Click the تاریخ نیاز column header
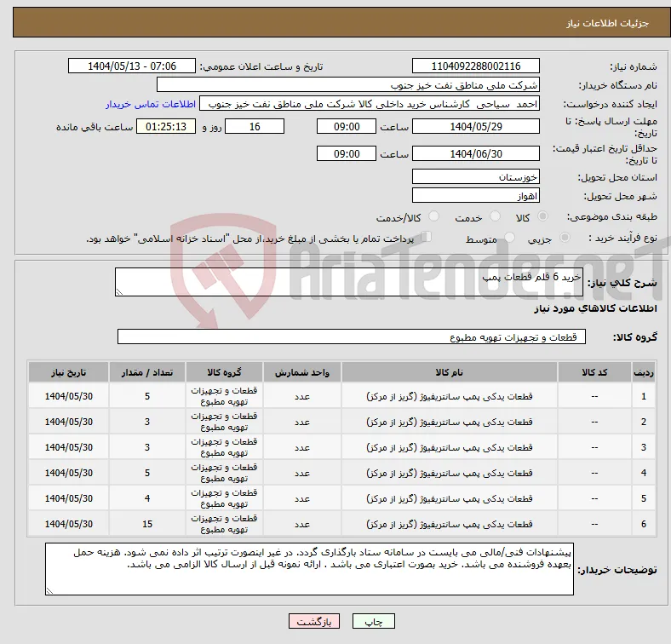Viewport: 671px width, 644px height. pos(68,372)
